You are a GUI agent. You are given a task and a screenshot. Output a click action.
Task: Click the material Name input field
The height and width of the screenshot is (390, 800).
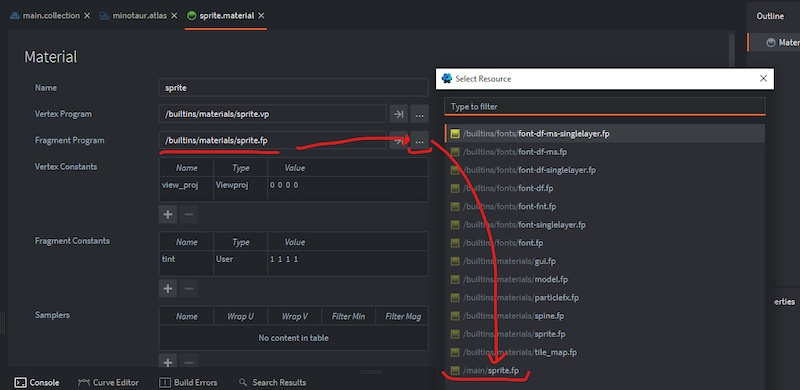[293, 88]
